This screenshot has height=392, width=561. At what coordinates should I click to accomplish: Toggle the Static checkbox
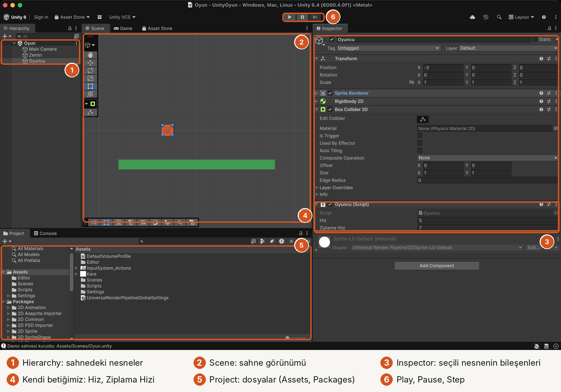535,40
